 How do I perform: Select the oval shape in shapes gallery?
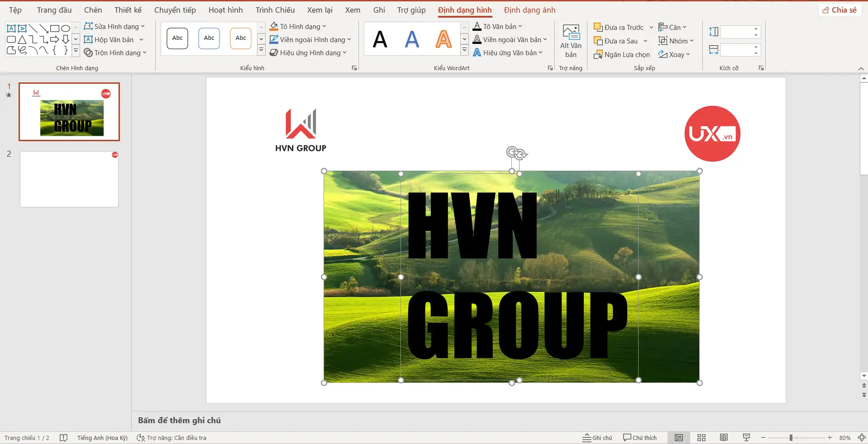pyautogui.click(x=65, y=28)
